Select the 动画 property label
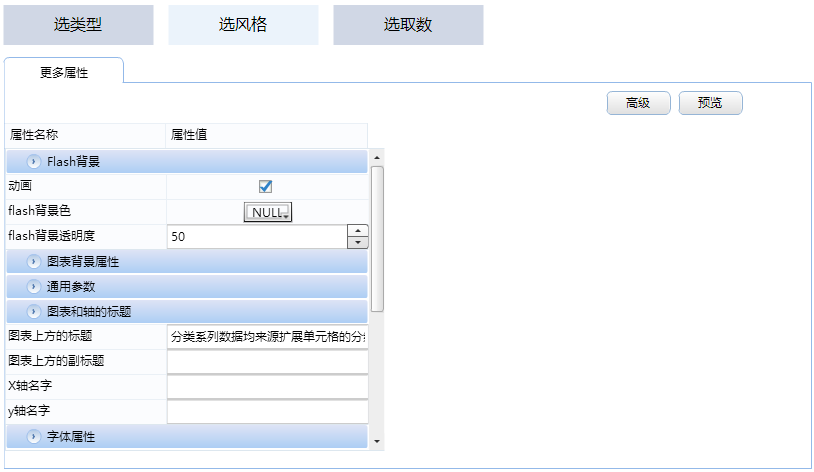Viewport: 814px width, 472px height. (x=20, y=185)
